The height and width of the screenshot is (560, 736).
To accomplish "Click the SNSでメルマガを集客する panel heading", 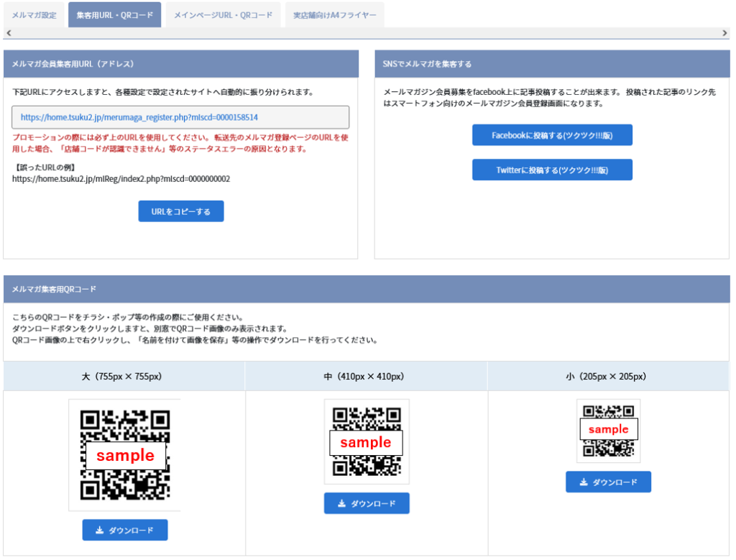I will pos(552,64).
